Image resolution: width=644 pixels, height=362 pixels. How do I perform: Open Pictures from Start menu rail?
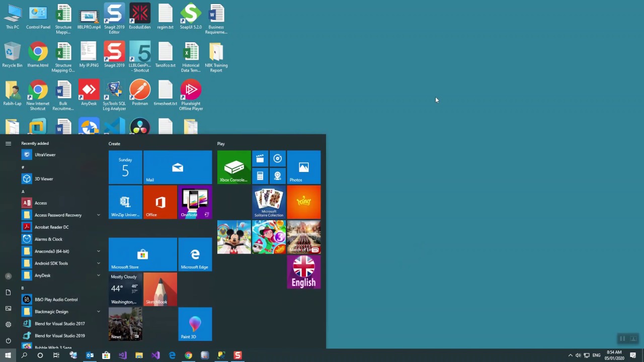click(x=8, y=308)
